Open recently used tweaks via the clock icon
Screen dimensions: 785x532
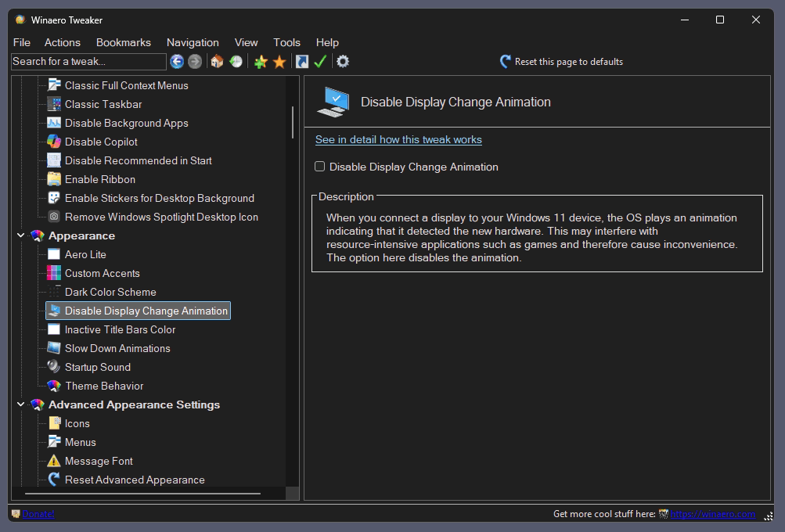tap(236, 61)
